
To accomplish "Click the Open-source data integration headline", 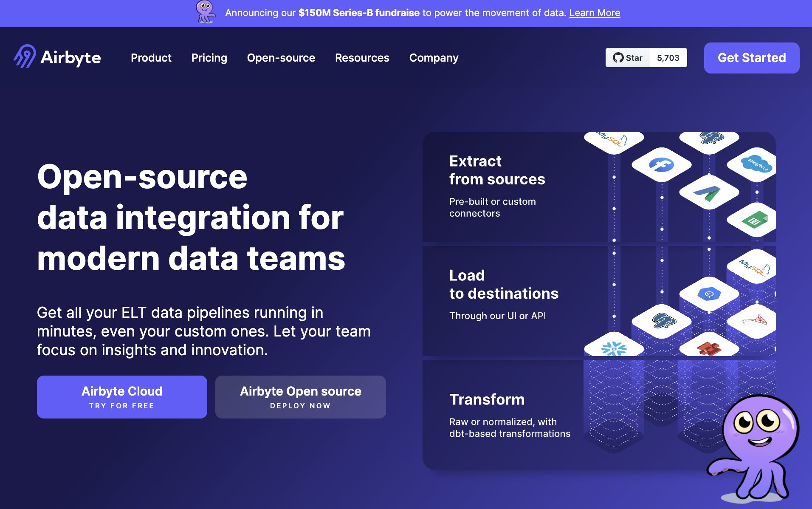I will (x=191, y=217).
